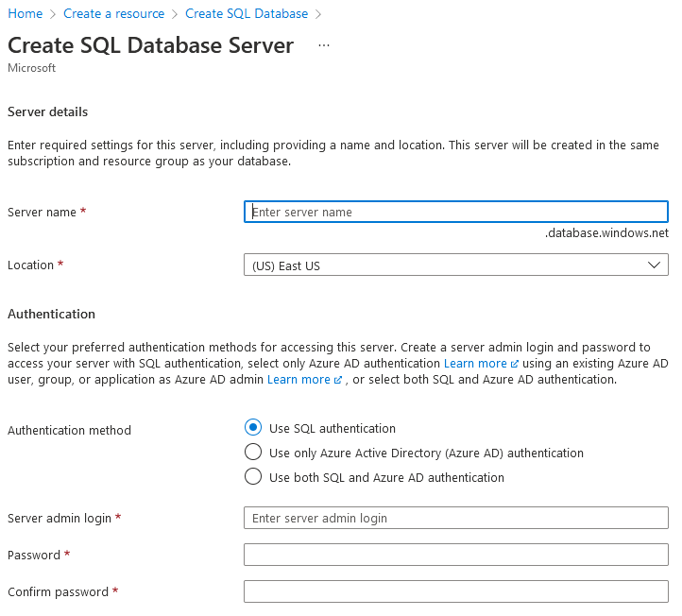The image size is (682, 616).
Task: Click external link icon after first Learn more
Action: pyautogui.click(x=514, y=364)
